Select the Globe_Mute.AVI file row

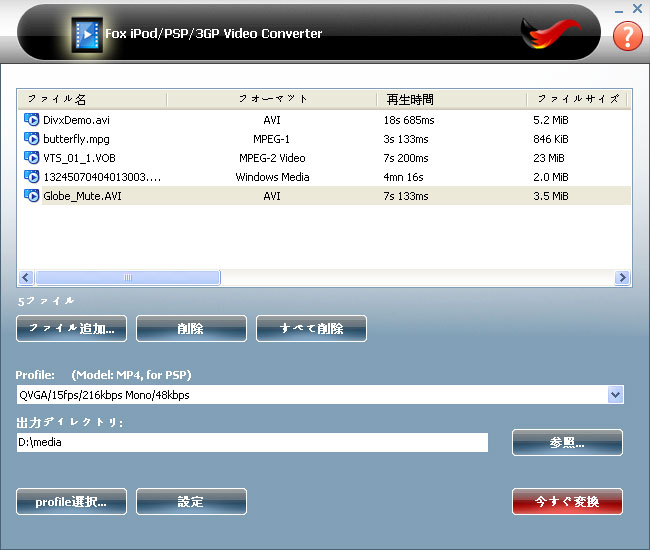(325, 196)
